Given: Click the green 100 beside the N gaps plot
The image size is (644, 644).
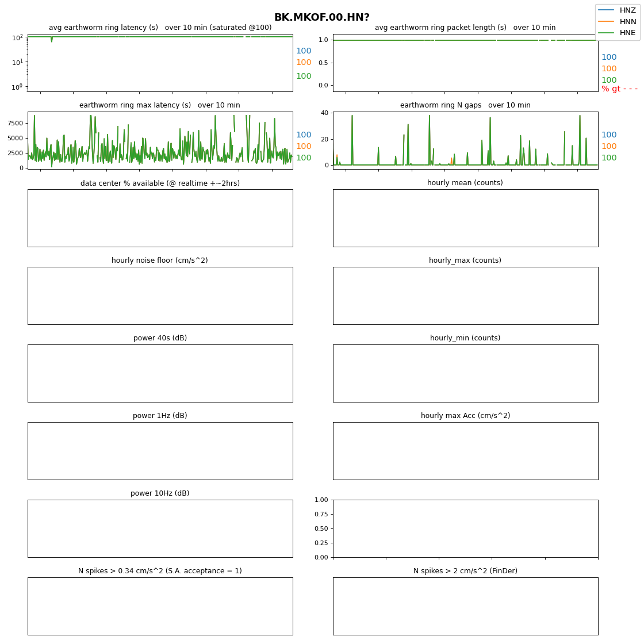Looking at the screenshot, I should pyautogui.click(x=609, y=158).
